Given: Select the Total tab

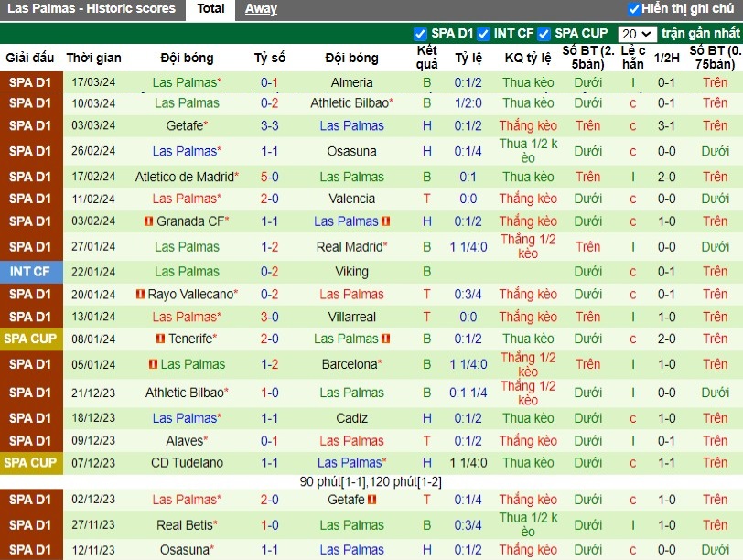Looking at the screenshot, I should pyautogui.click(x=210, y=8).
